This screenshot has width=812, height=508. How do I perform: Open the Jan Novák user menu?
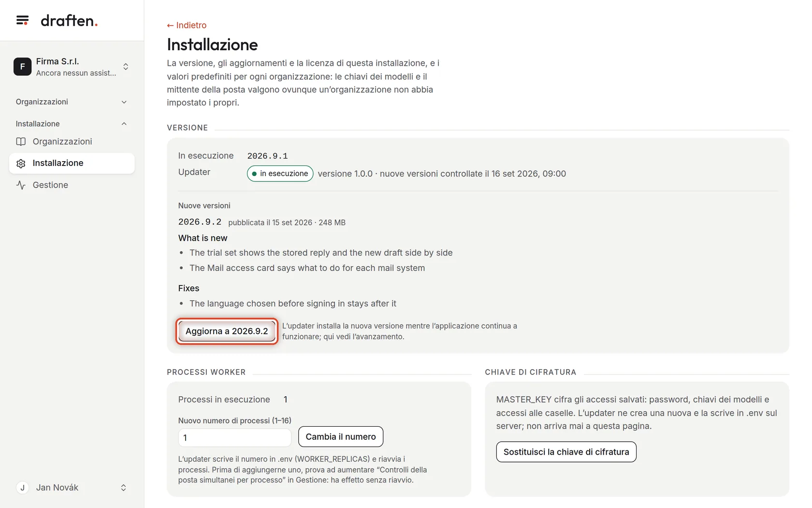click(72, 488)
